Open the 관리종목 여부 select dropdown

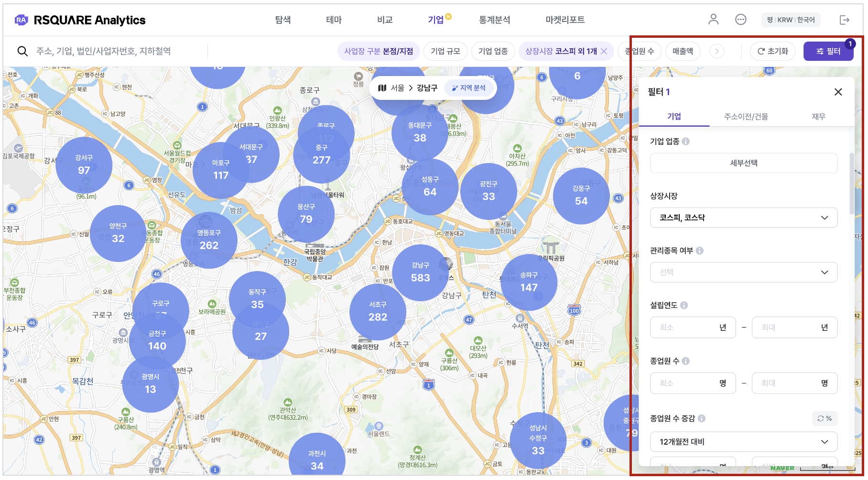click(x=743, y=272)
